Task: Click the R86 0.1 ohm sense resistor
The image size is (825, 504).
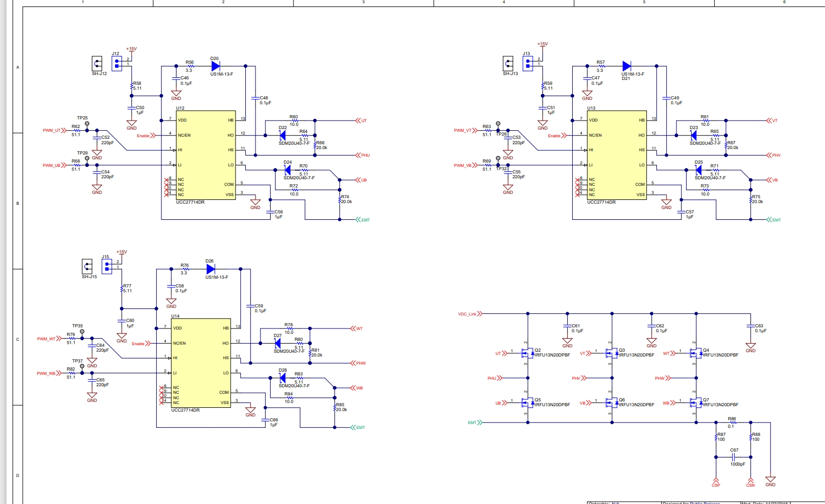Action: coord(733,422)
